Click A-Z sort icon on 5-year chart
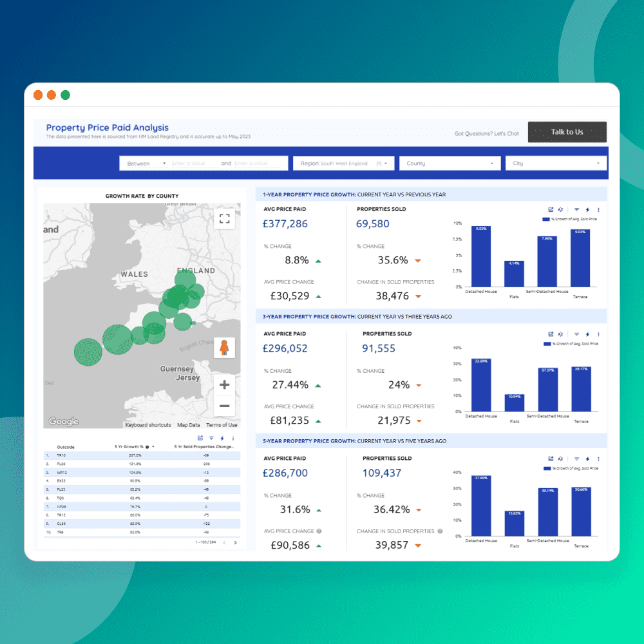The width and height of the screenshot is (644, 644). (x=560, y=459)
